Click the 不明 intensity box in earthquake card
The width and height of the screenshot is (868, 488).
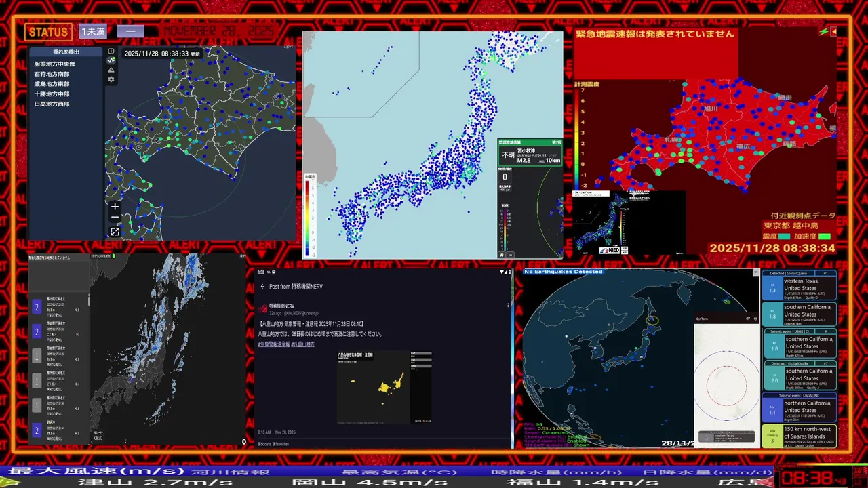[508, 155]
